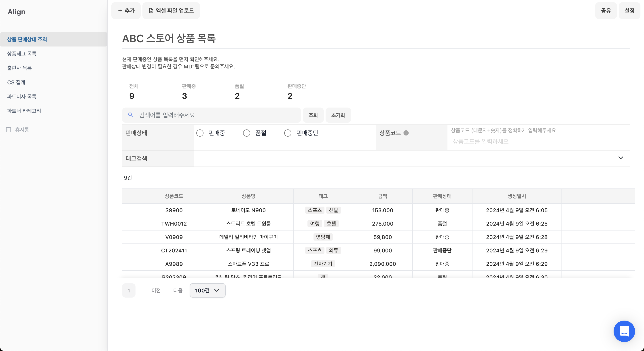The height and width of the screenshot is (351, 644).
Task: Click 스마트폰 V33 프로 product name
Action: 248,264
